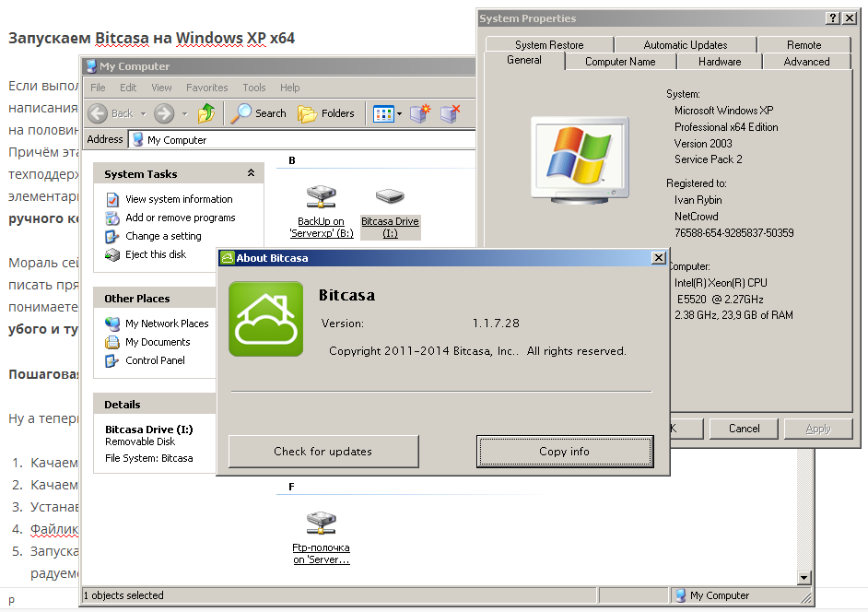Open the Tools menu

pyautogui.click(x=254, y=88)
